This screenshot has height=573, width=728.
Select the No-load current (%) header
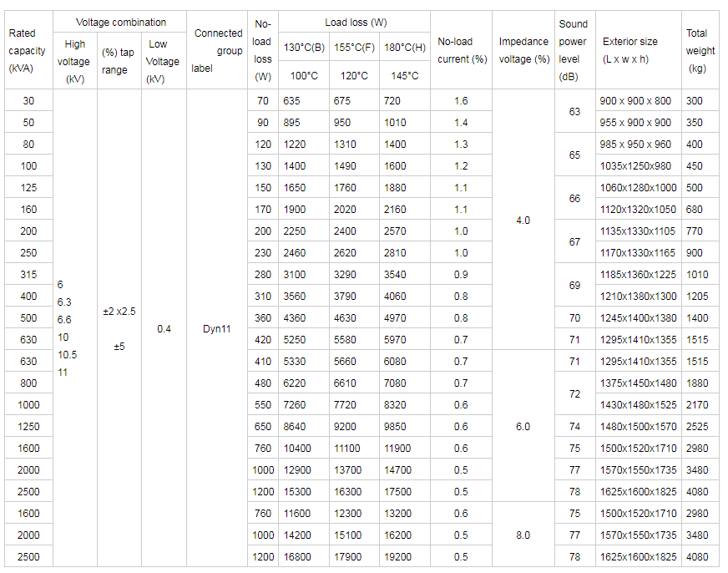[462, 51]
